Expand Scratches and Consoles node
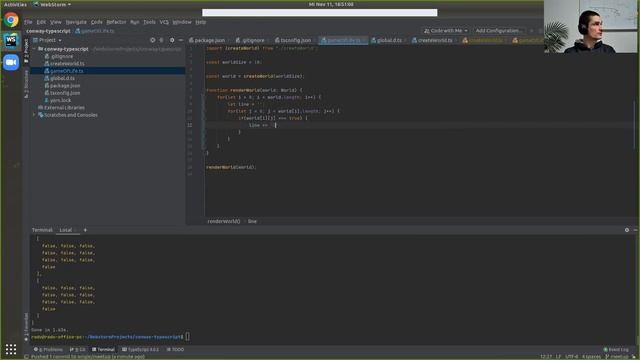 [34, 115]
